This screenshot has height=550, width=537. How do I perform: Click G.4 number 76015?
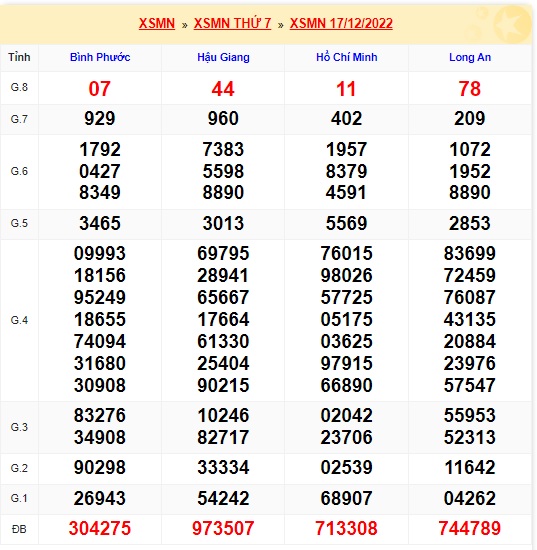(347, 254)
